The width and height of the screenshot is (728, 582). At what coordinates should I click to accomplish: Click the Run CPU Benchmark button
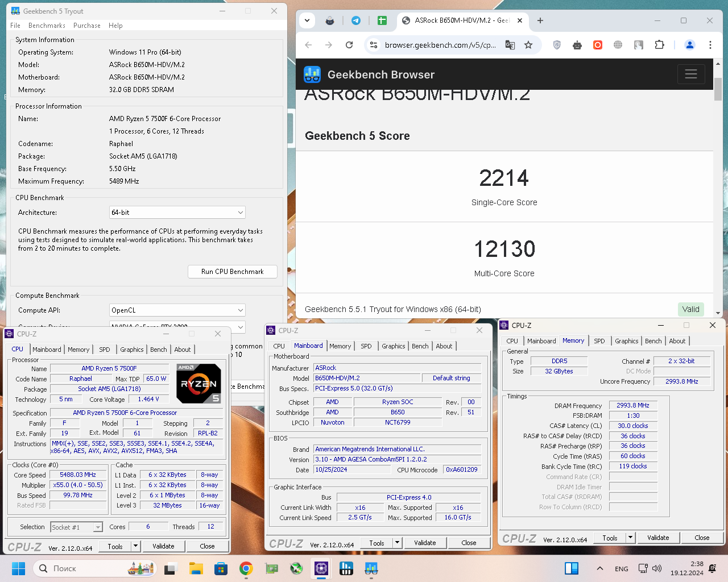[x=233, y=272]
